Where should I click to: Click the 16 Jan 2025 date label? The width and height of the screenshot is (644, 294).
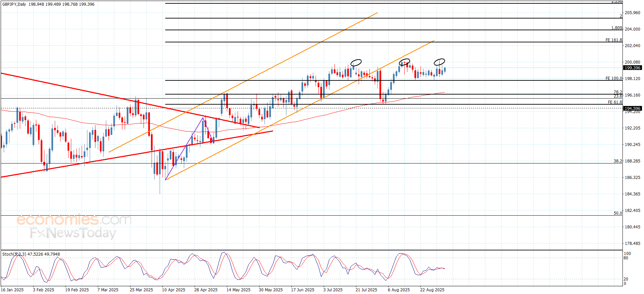[12, 290]
